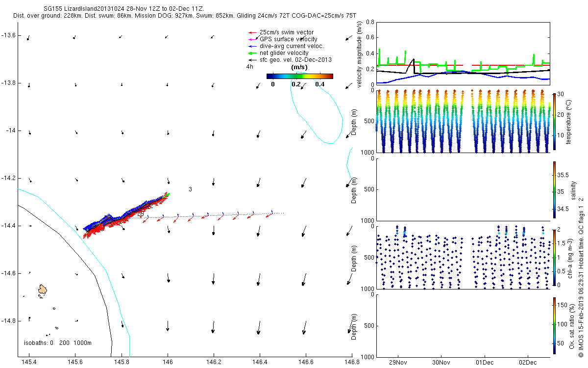Click the 'velocity magnitude (m/s)' axis label

click(360, 54)
